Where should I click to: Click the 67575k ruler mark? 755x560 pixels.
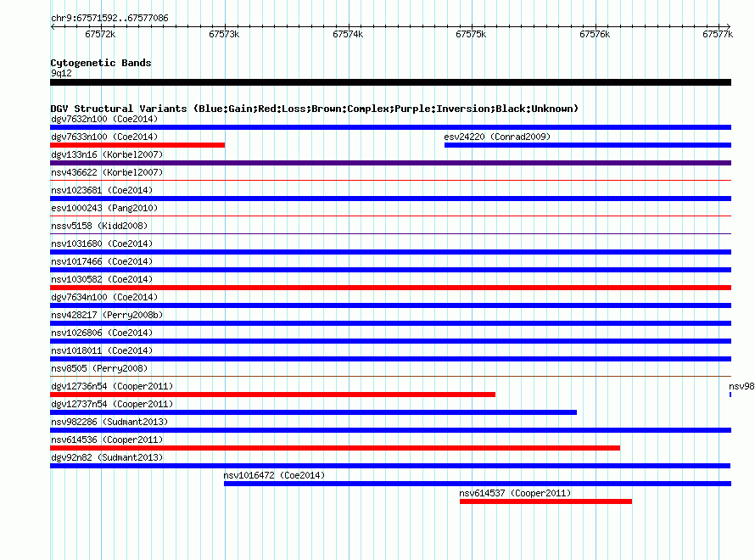pyautogui.click(x=471, y=34)
